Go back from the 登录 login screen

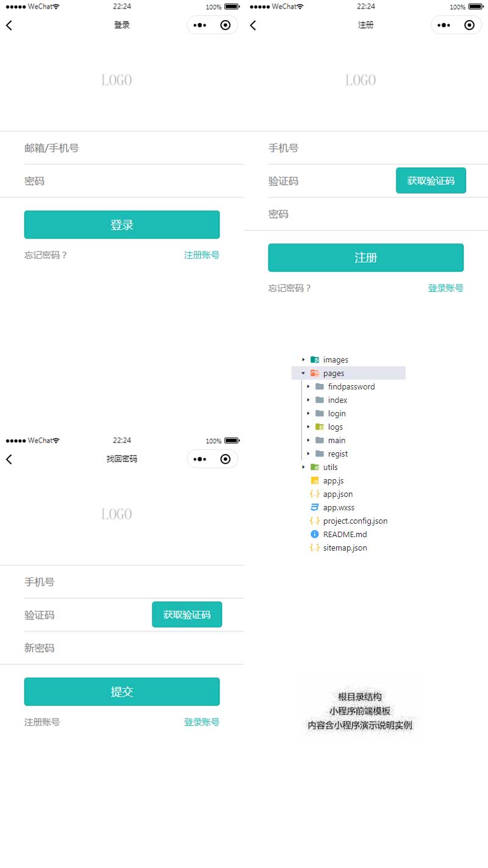click(x=9, y=26)
